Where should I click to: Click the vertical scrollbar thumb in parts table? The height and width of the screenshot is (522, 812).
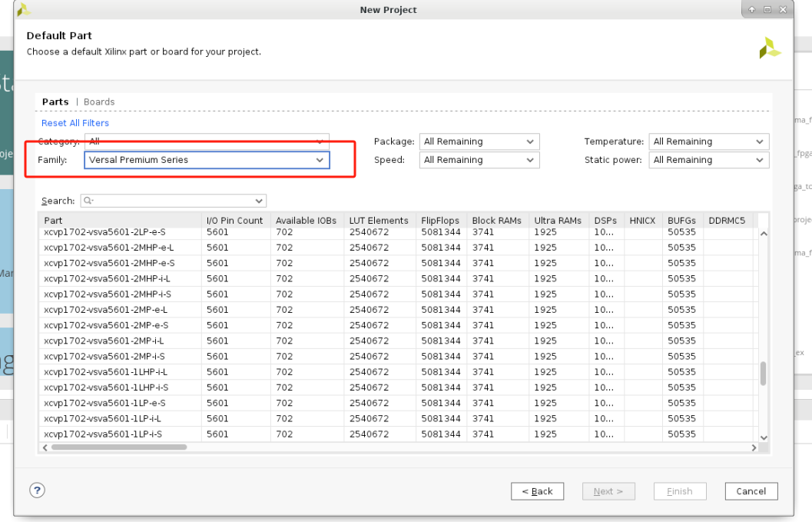coord(763,373)
